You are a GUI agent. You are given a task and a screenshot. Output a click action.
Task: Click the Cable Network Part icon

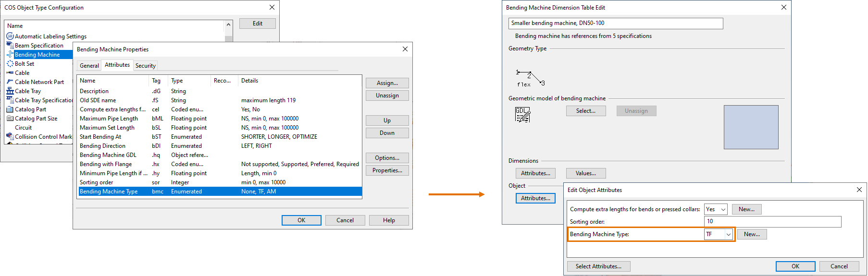[x=10, y=82]
